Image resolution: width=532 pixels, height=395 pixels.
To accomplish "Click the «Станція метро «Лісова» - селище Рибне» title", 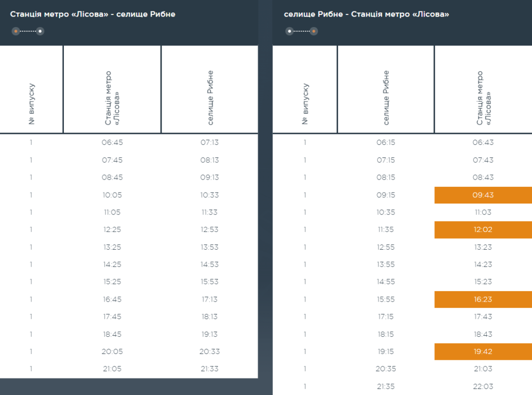I will (92, 15).
